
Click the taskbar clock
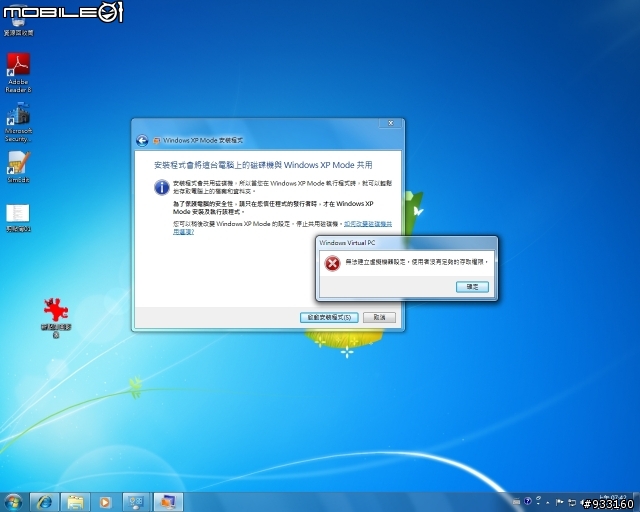coord(612,502)
